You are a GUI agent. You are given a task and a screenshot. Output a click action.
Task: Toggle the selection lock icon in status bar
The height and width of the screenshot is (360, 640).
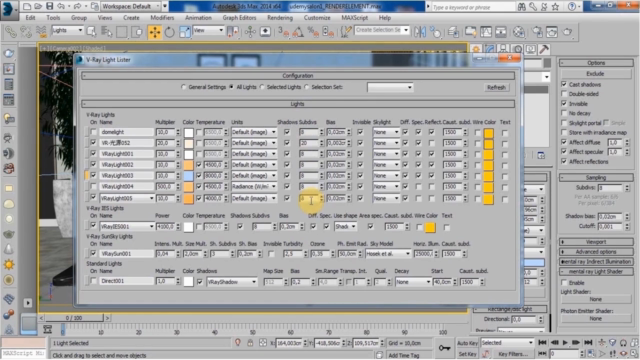[250, 343]
